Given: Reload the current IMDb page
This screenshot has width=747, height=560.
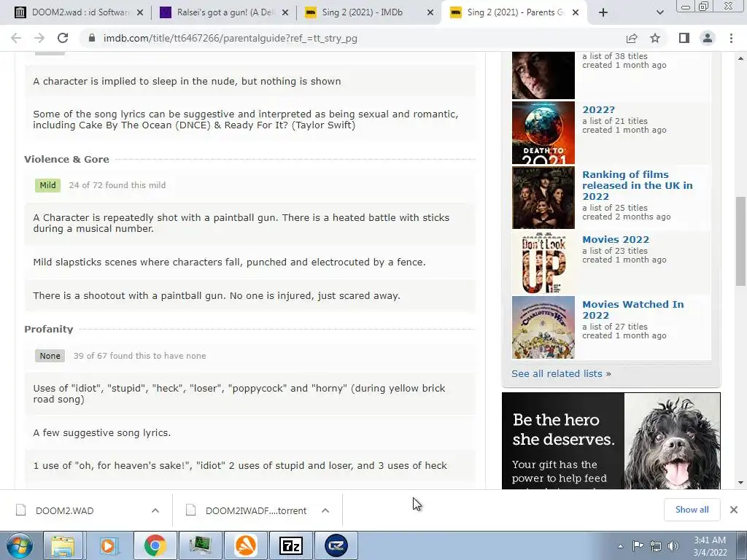Looking at the screenshot, I should pyautogui.click(x=63, y=38).
